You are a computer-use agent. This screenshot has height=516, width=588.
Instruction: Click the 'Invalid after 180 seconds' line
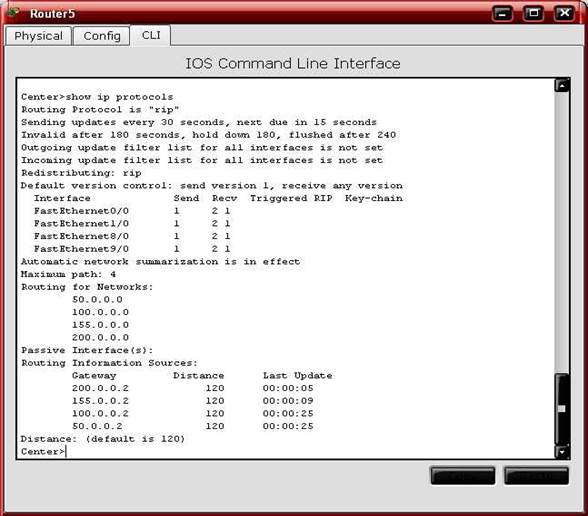208,135
